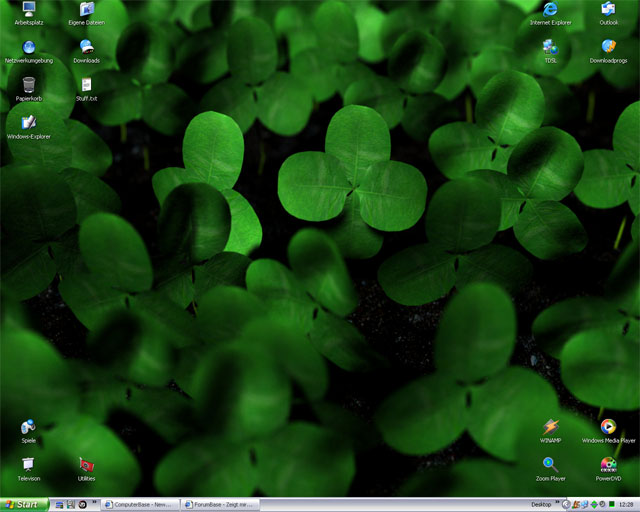Select the Windows-Explorer shortcut icon
640x512 pixels.
coord(29,127)
